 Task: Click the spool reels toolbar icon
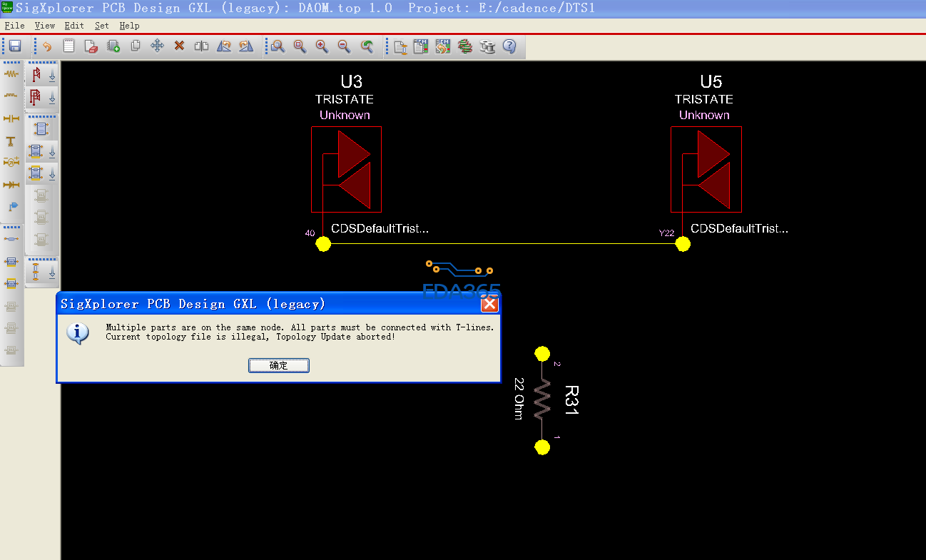tap(487, 46)
